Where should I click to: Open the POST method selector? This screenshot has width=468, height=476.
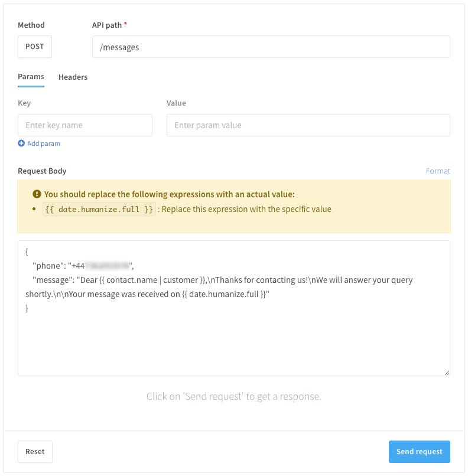click(x=35, y=47)
